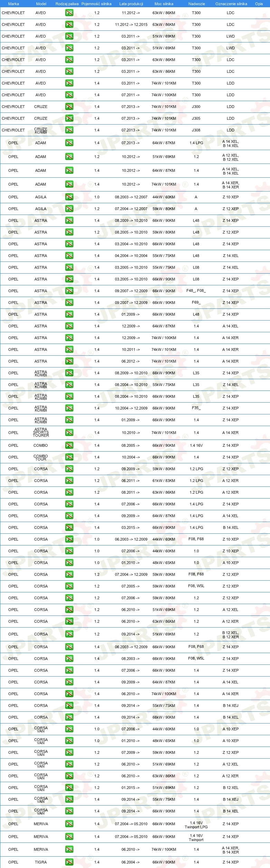Click the fuel icon in the Opel Agila Z 10 XEP row
This screenshot has width=270, height=868.
[69, 197]
